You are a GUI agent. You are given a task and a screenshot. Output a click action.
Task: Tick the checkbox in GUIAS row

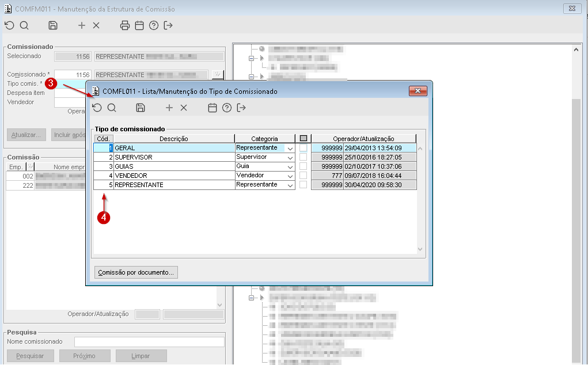click(304, 166)
